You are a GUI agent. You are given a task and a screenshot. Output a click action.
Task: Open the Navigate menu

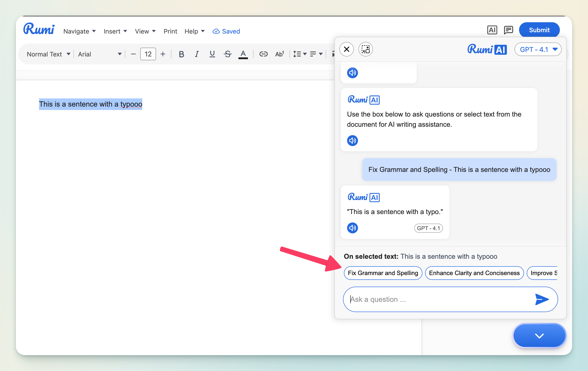click(79, 31)
